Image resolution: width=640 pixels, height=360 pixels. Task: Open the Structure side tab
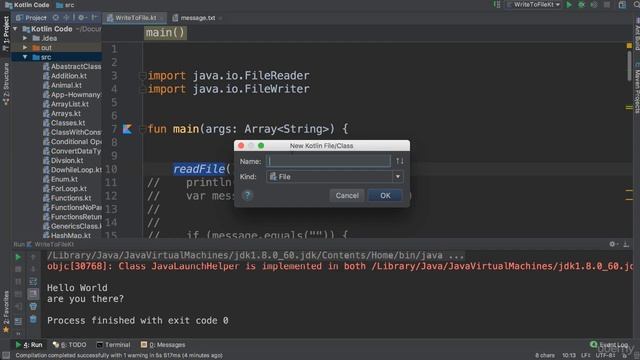[x=6, y=84]
